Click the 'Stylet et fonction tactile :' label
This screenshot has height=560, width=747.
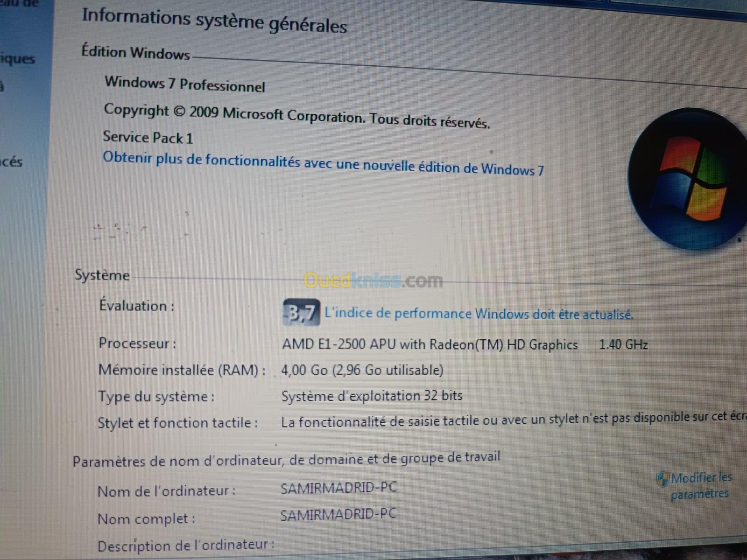coord(177,423)
